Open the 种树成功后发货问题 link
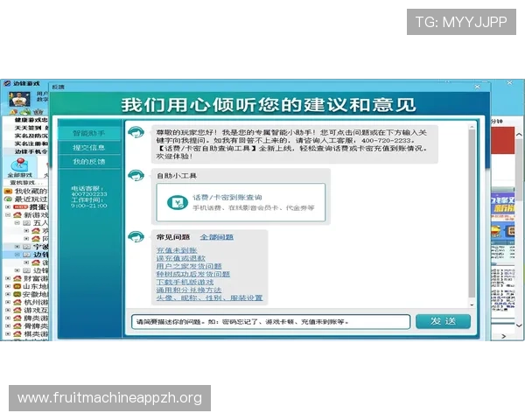 click(192, 274)
